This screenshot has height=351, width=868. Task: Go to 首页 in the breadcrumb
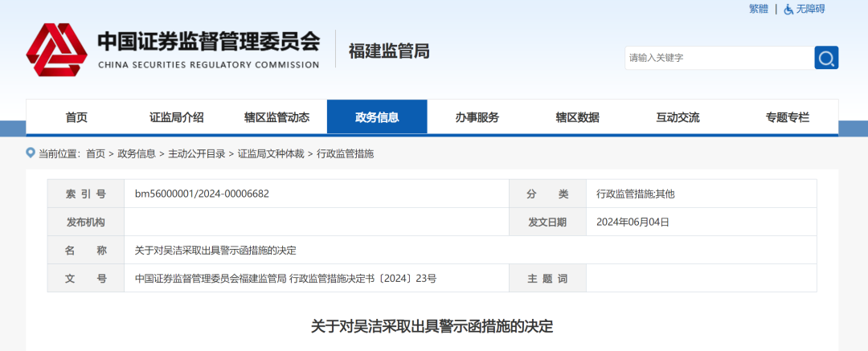point(95,154)
